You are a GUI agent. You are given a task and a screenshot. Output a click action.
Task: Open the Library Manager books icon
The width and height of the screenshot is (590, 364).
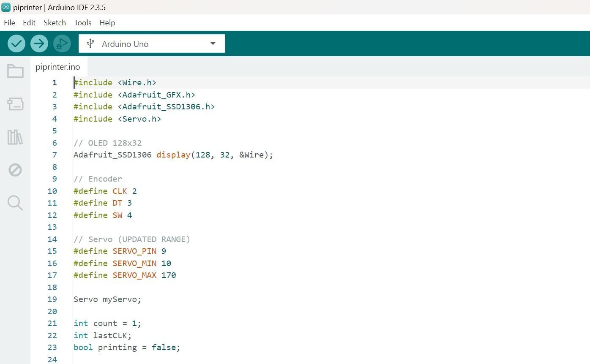[15, 137]
